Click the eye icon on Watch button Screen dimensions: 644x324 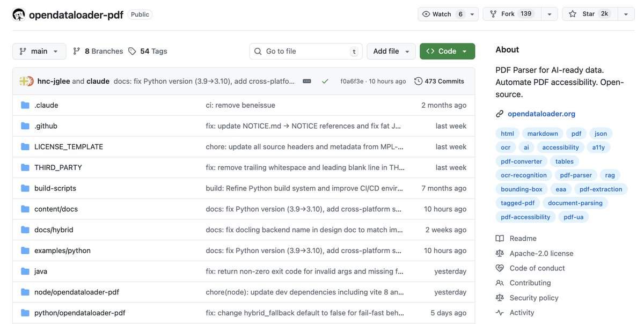[426, 14]
